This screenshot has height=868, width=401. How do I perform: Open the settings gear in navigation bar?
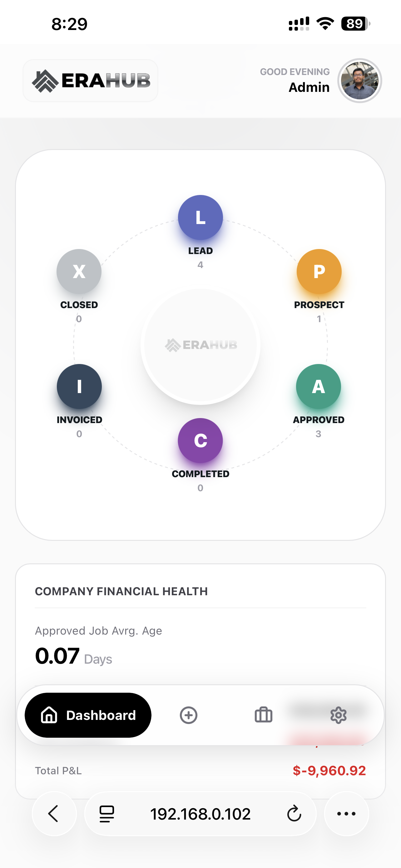point(338,715)
